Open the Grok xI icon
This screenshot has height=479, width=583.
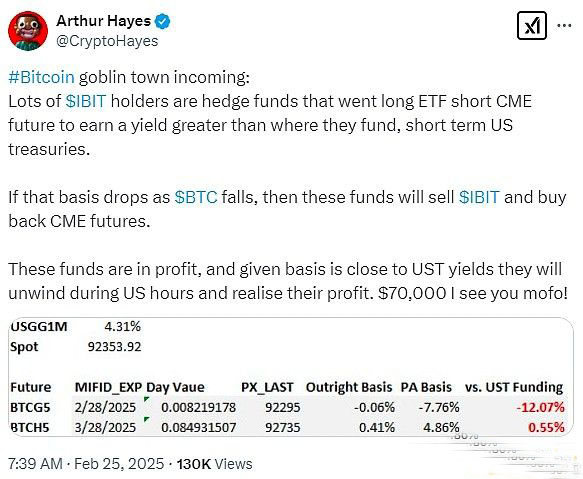(532, 26)
